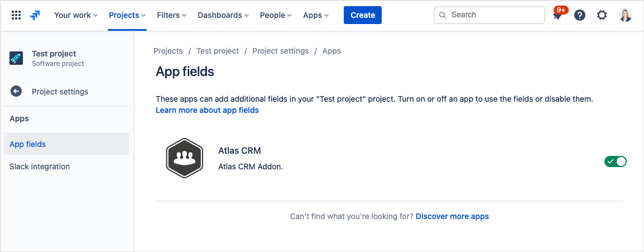Open the settings gear icon

tap(602, 15)
